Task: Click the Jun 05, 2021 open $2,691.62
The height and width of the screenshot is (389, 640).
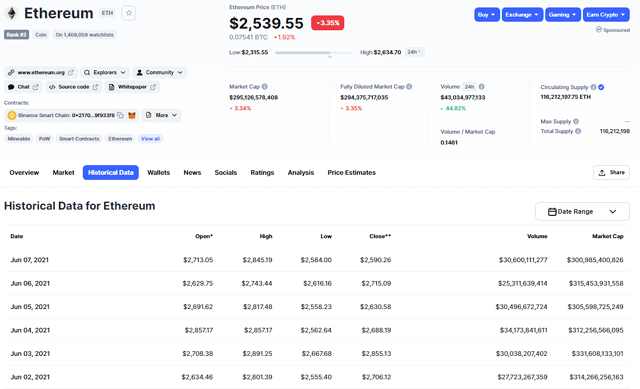Action: [198, 307]
